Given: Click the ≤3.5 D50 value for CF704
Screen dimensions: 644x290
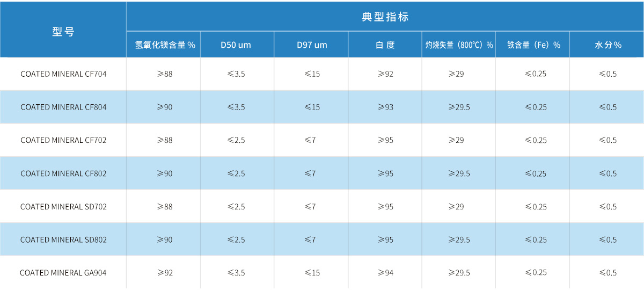Looking at the screenshot, I should tap(236, 74).
